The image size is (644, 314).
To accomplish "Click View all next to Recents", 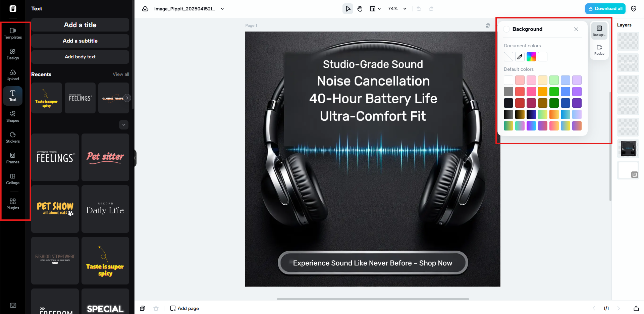I will pos(121,74).
